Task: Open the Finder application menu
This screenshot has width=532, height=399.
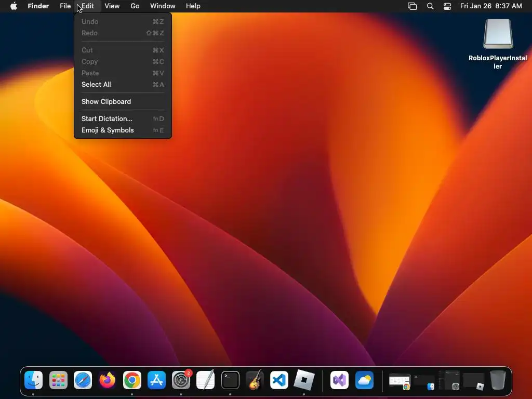Action: [x=38, y=6]
